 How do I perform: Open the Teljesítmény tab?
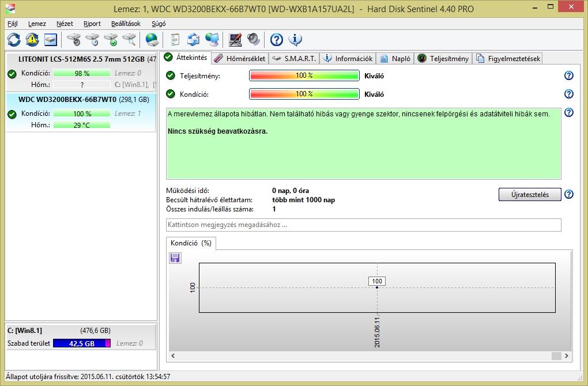[x=443, y=58]
